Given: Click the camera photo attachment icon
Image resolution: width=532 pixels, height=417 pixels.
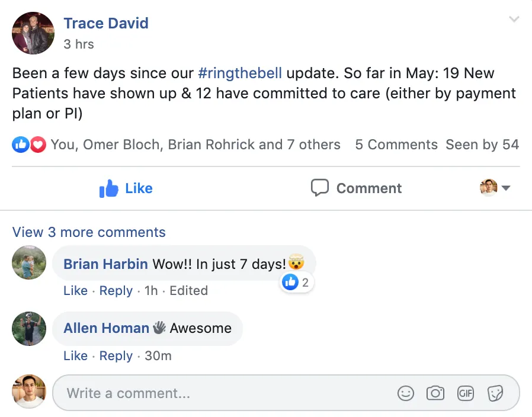Looking at the screenshot, I should pyautogui.click(x=435, y=393).
